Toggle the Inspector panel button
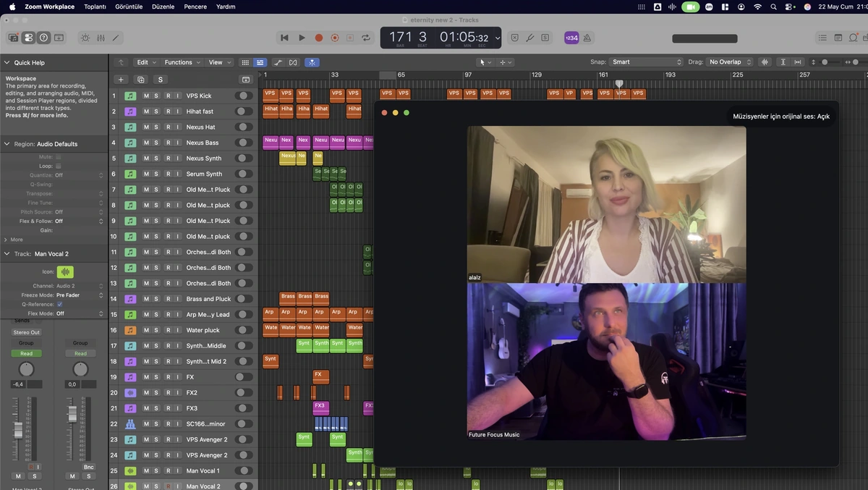 28,38
